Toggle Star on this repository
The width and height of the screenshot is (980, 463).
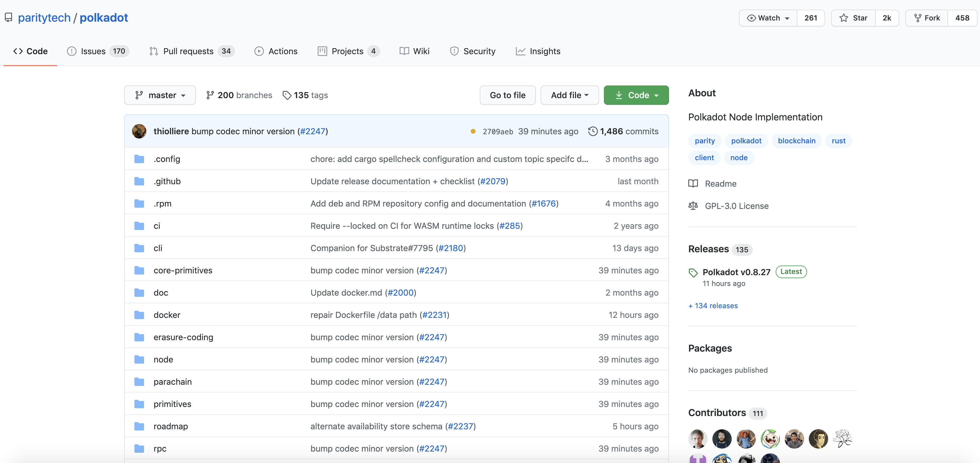point(854,18)
